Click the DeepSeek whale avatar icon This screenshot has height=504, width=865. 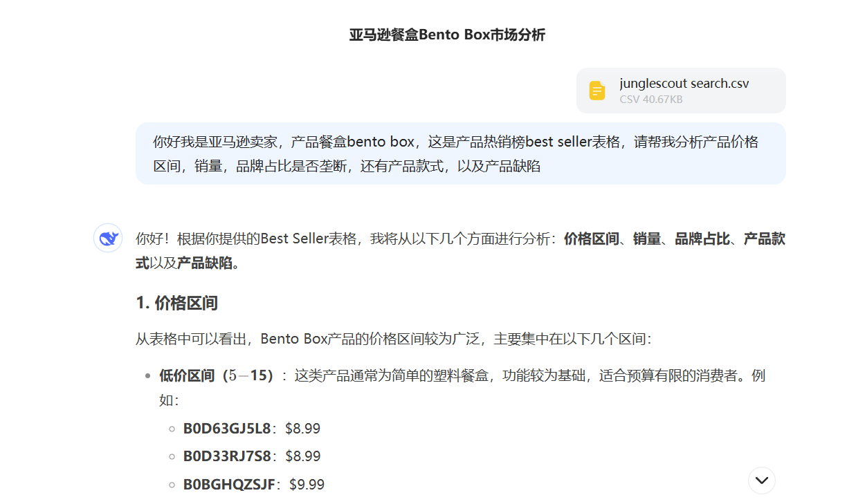108,239
